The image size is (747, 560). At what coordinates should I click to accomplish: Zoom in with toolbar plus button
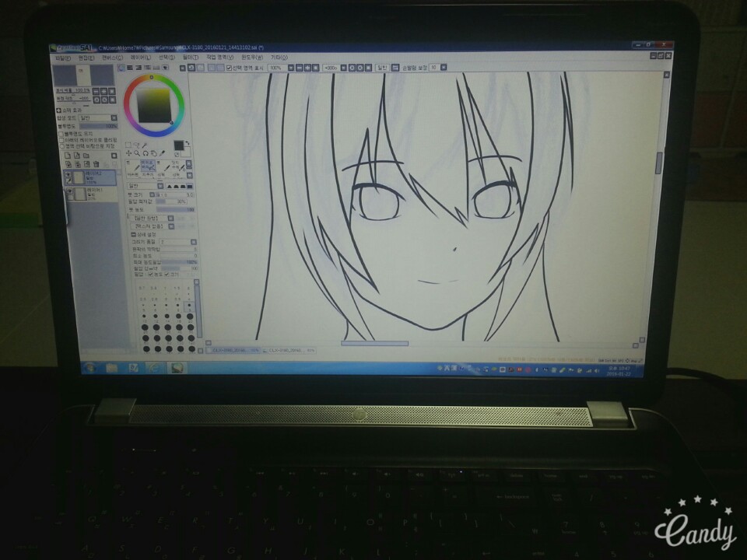pyautogui.click(x=308, y=68)
